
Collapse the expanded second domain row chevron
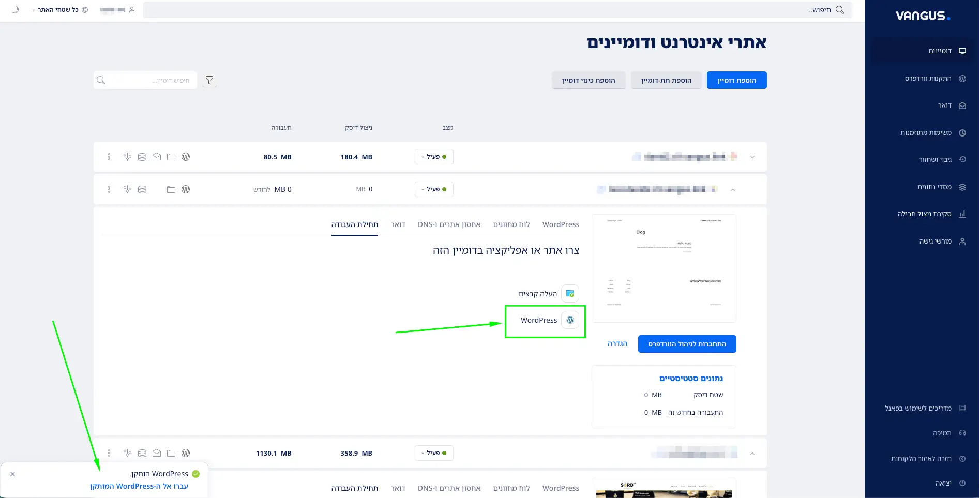733,189
